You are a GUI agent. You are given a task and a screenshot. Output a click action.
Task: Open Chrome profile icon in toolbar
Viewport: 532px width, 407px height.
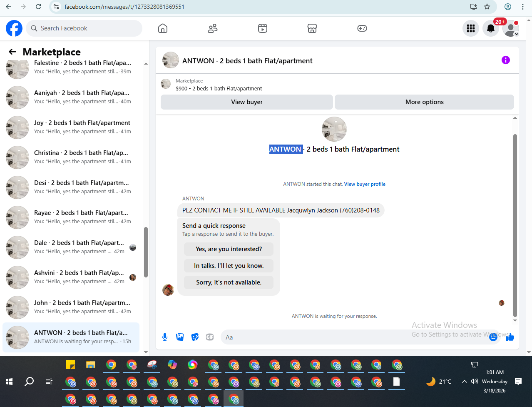[x=508, y=7]
